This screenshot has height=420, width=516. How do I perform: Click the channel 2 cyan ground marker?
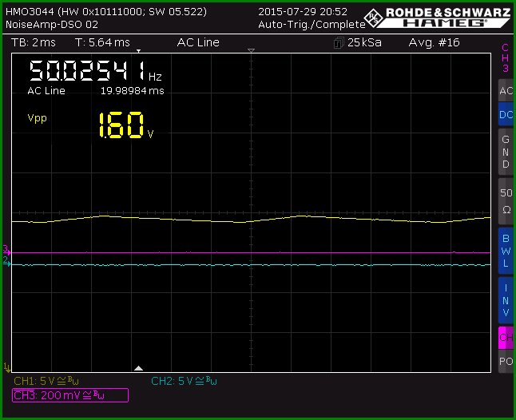click(x=6, y=262)
